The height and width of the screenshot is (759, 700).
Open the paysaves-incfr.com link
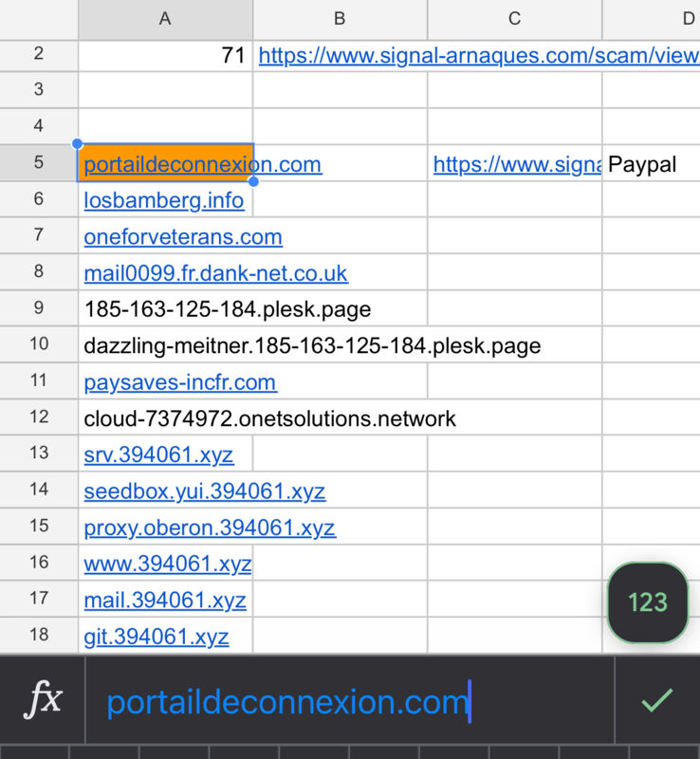179,382
